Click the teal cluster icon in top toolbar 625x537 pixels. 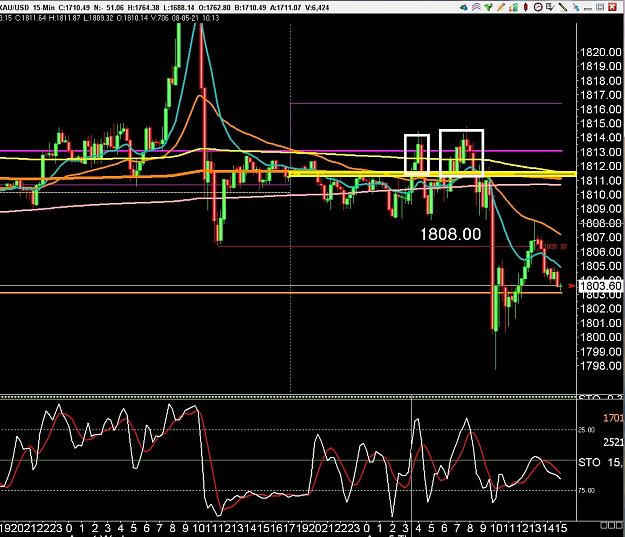click(464, 7)
